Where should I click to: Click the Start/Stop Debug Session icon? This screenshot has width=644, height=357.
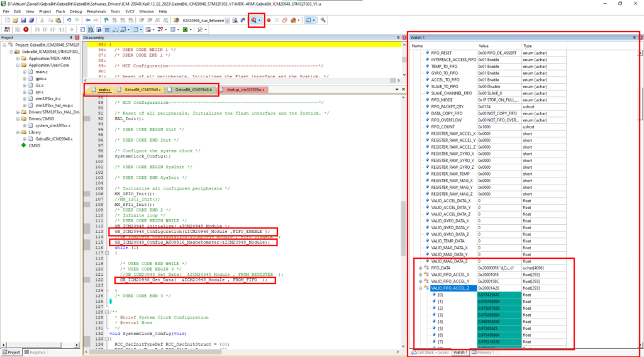pyautogui.click(x=254, y=20)
